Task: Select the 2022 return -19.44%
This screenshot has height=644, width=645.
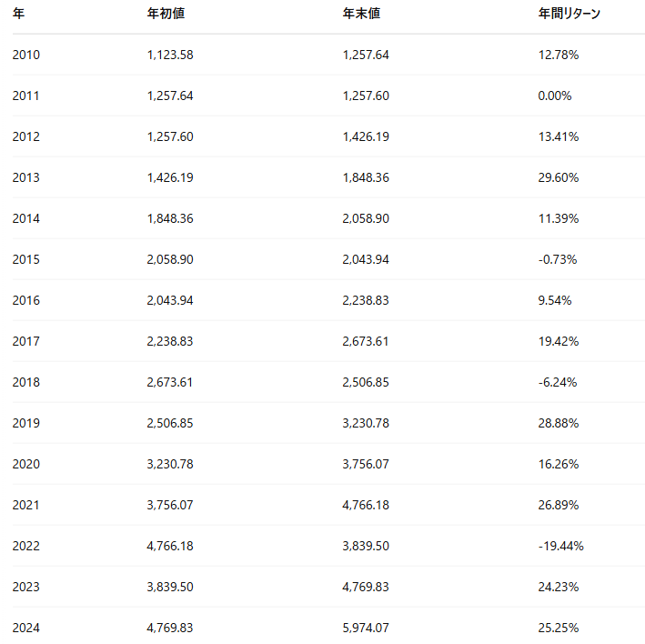Action: pyautogui.click(x=560, y=546)
